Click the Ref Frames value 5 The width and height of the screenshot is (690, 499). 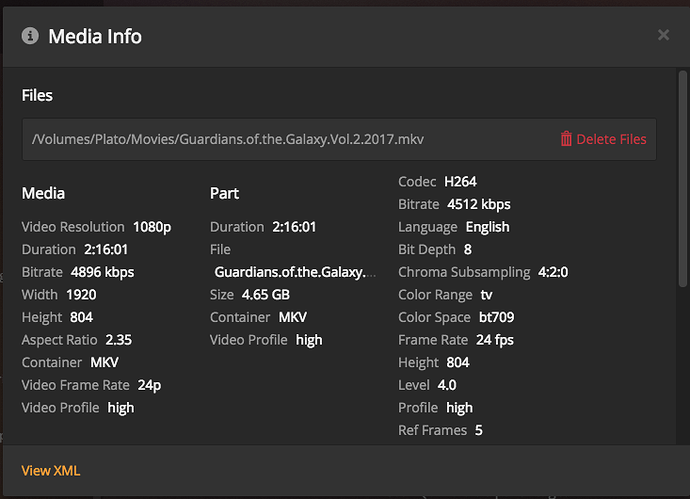[479, 430]
